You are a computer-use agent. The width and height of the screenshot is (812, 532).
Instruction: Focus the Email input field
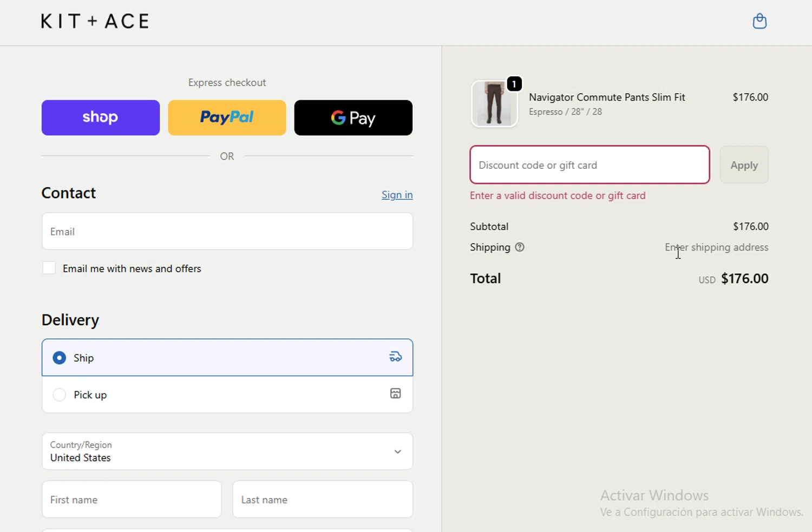point(227,232)
